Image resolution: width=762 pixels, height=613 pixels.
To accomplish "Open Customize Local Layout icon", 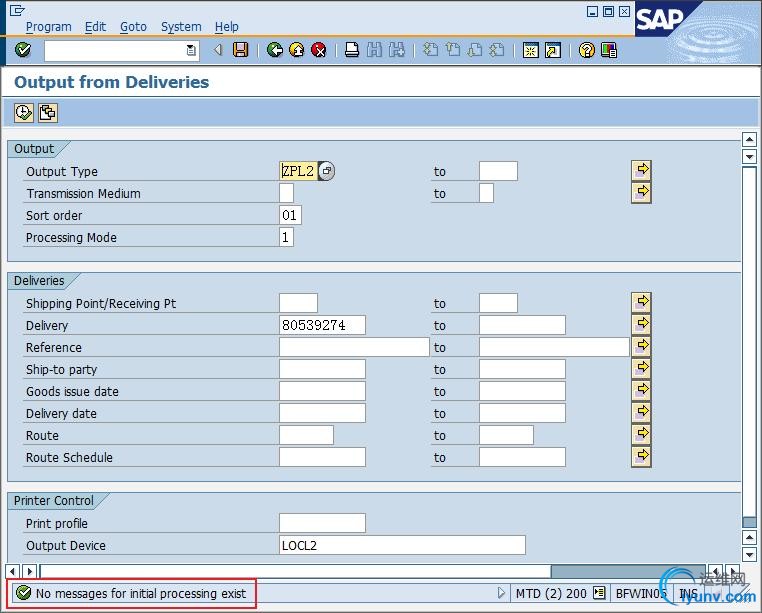I will pos(609,50).
